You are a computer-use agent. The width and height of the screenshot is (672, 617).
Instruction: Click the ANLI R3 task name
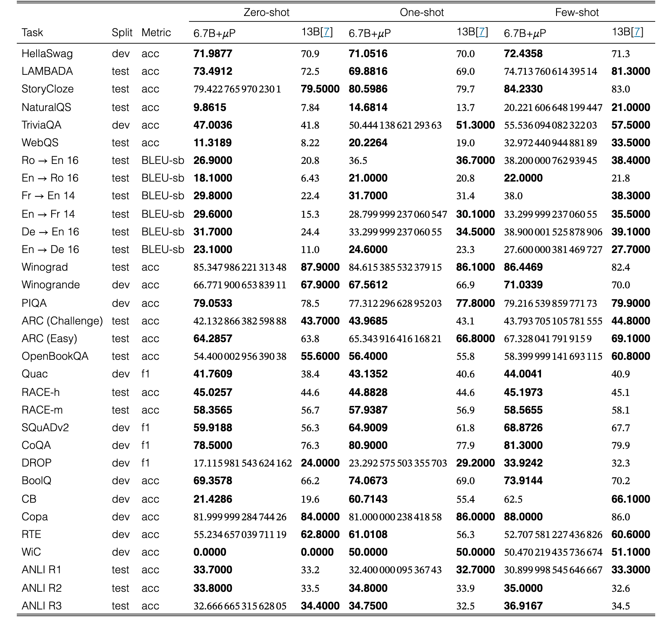[42, 606]
